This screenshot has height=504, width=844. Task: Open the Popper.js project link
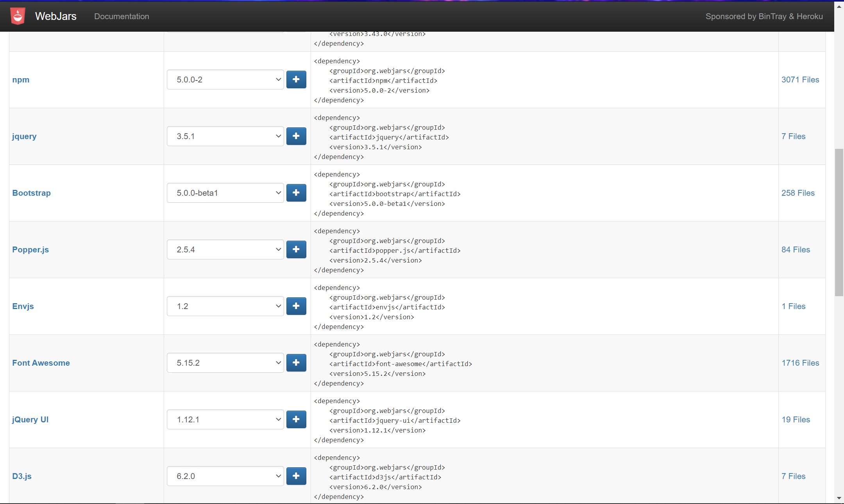[30, 250]
